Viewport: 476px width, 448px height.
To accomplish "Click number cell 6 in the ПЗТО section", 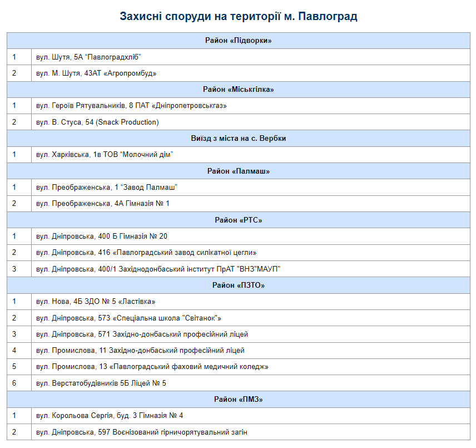I will [x=19, y=383].
